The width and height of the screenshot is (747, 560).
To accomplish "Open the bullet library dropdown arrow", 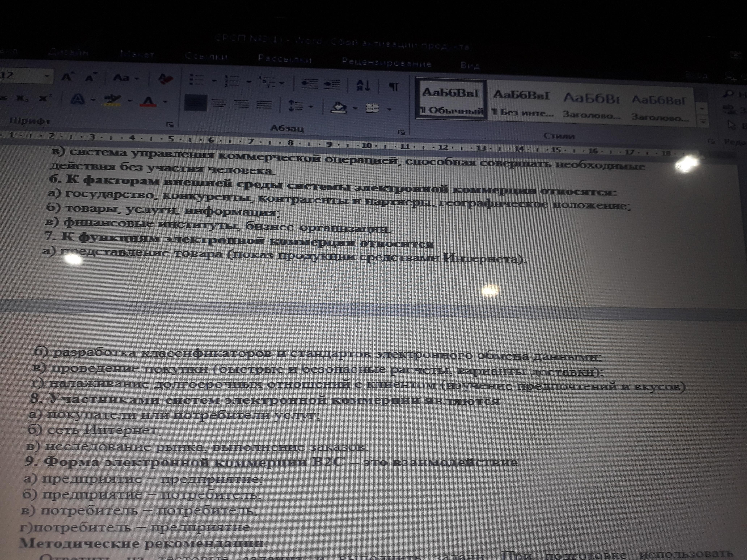I will pos(214,81).
